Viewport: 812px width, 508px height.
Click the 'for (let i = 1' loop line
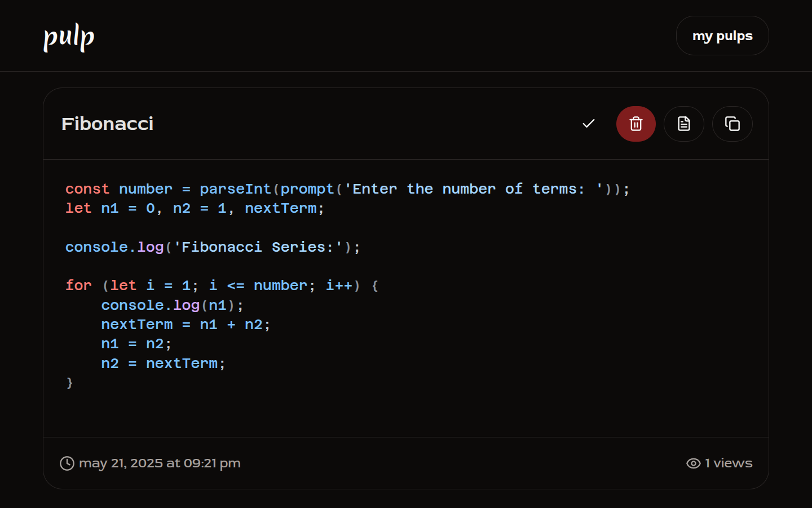222,286
